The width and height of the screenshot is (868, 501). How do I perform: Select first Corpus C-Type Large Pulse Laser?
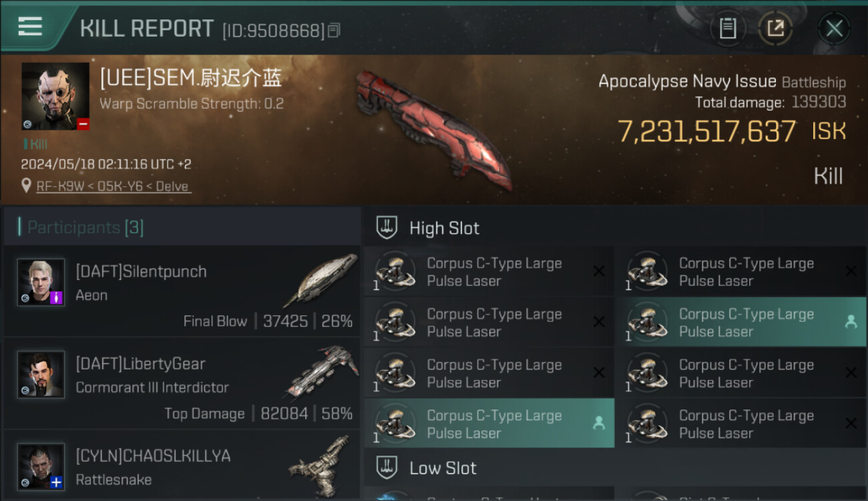point(489,272)
